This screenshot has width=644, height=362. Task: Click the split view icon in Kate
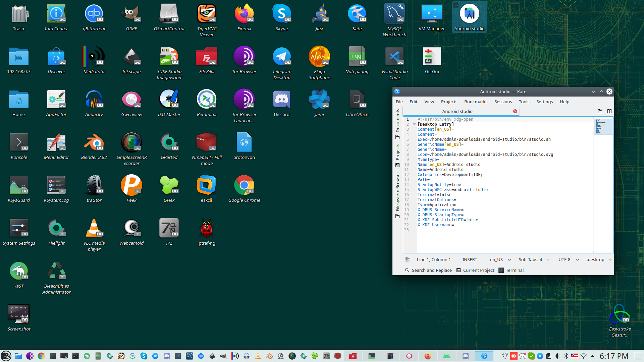609,111
